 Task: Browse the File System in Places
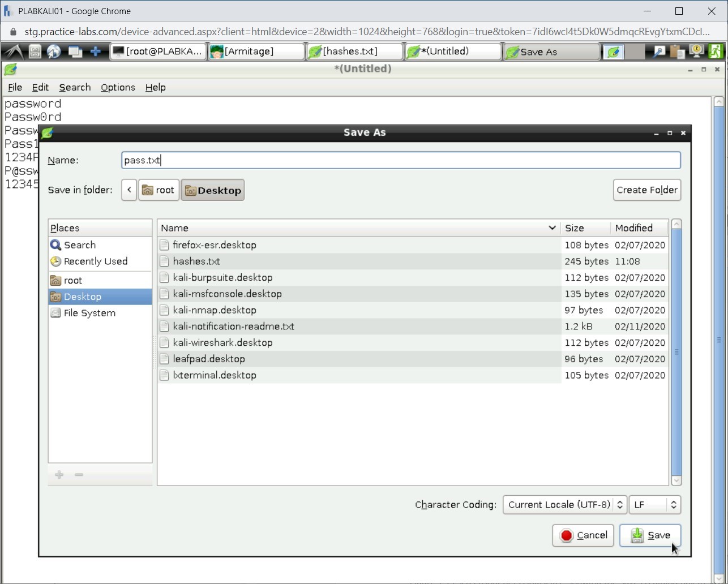pos(89,313)
